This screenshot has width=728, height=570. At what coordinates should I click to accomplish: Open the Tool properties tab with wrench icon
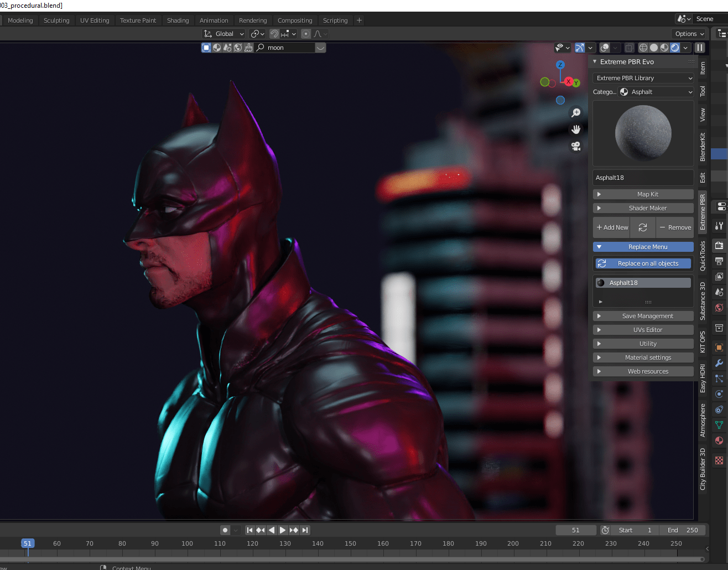(x=719, y=226)
